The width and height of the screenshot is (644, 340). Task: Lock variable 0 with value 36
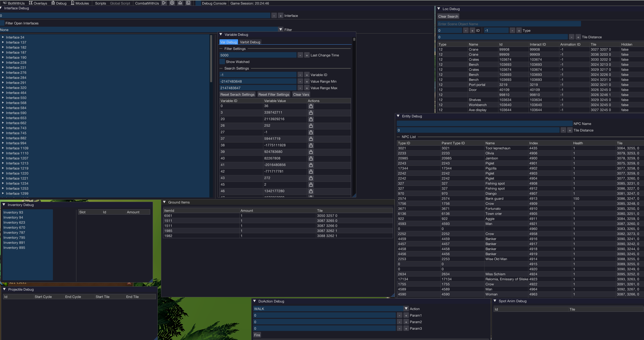(x=311, y=106)
